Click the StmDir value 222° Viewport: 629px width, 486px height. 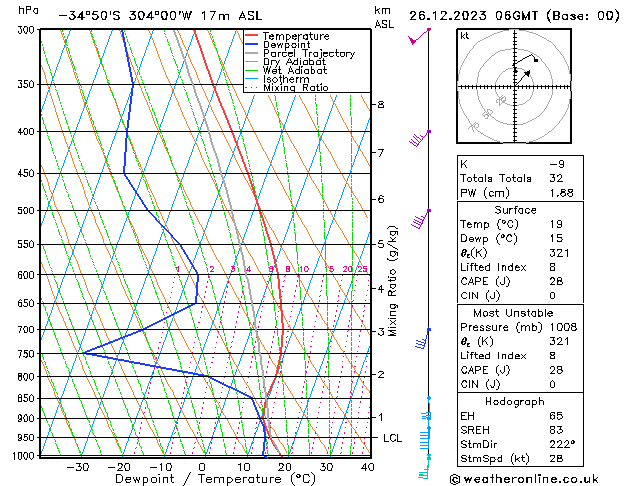(x=562, y=444)
